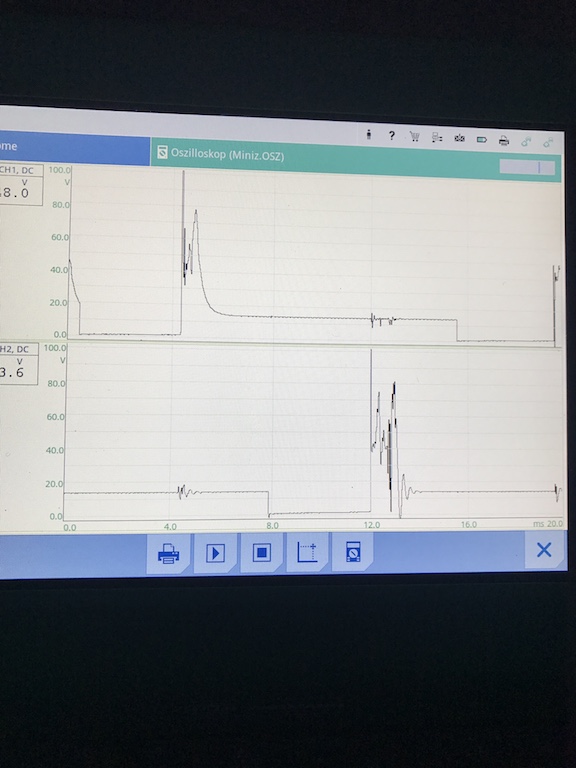Click the printer icon in top status bar
The image size is (576, 768).
(x=504, y=141)
